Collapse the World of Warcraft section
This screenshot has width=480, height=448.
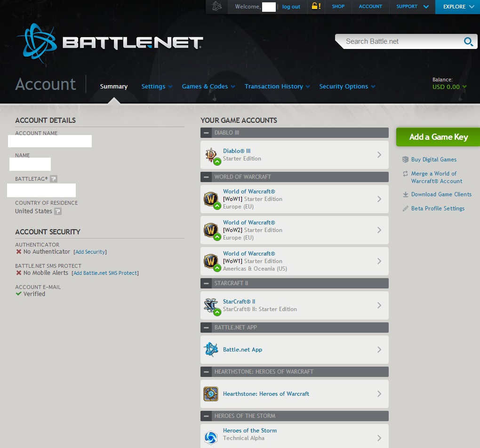pos(206,177)
